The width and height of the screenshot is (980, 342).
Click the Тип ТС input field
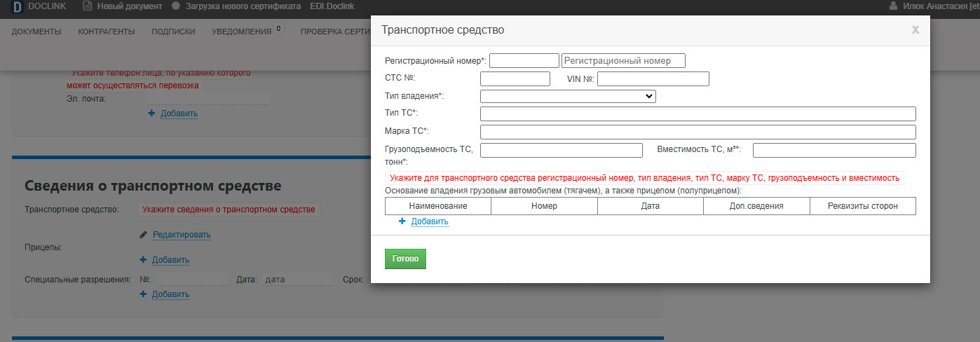point(698,114)
